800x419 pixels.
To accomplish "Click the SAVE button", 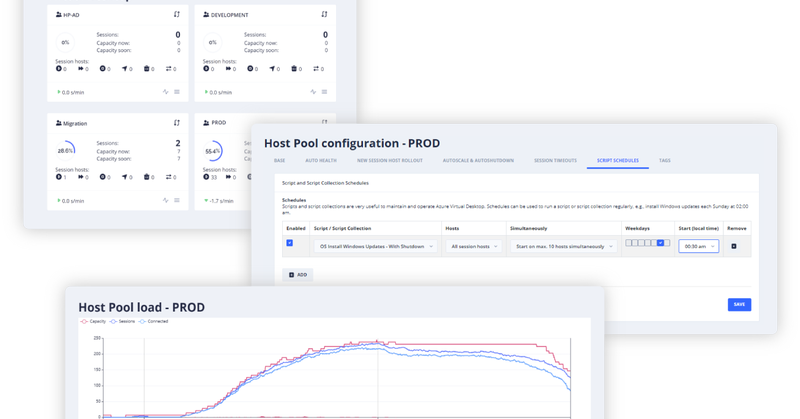I will click(739, 304).
